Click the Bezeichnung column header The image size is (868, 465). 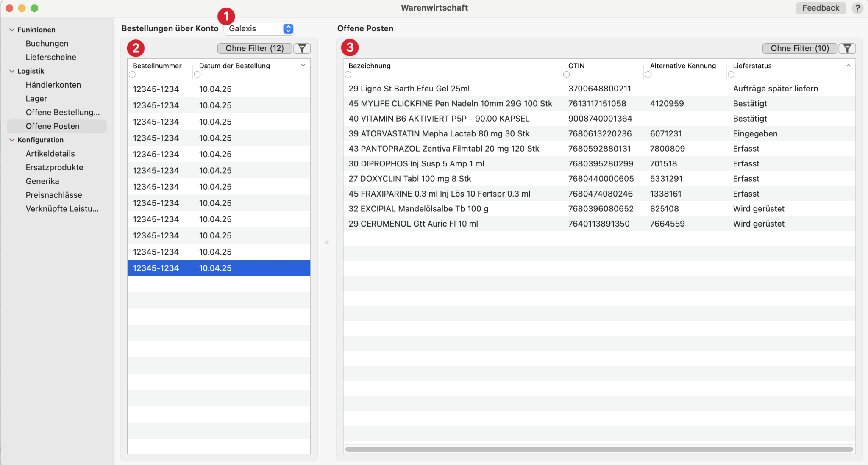370,66
